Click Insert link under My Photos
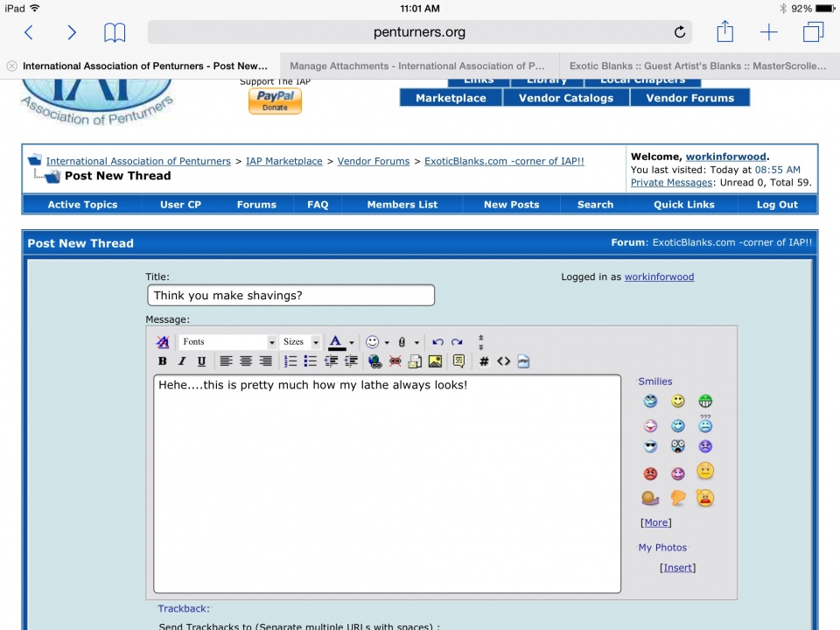 677,567
